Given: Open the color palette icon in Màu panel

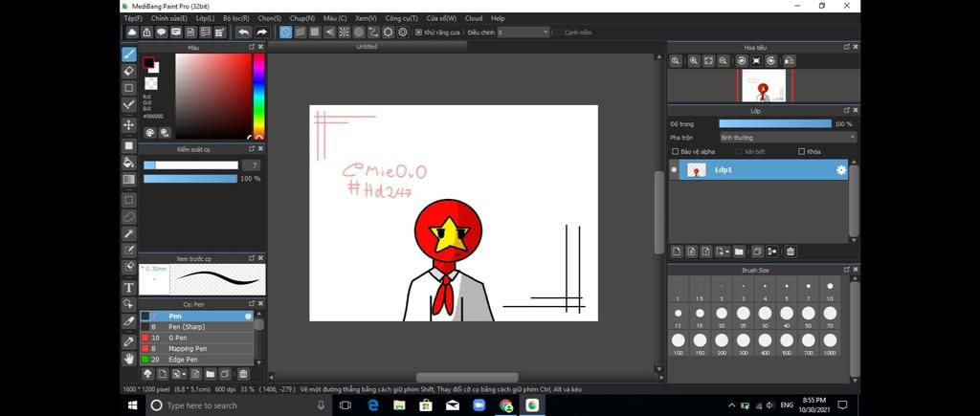Looking at the screenshot, I should pos(150,132).
